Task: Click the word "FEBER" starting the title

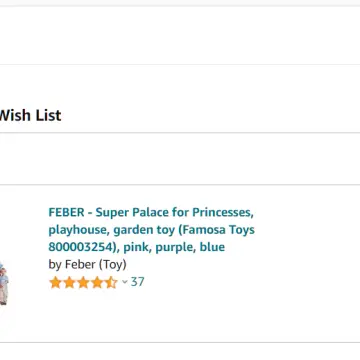Action: point(66,212)
